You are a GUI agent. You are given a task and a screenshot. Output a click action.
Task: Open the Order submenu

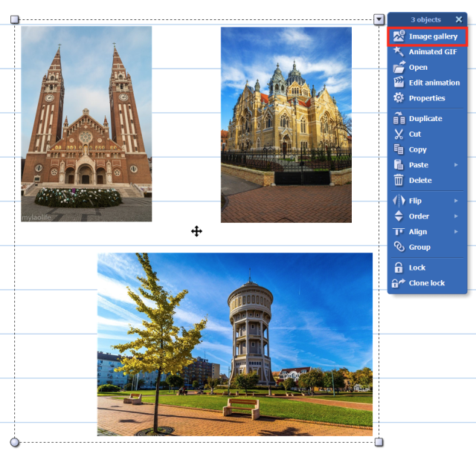456,216
